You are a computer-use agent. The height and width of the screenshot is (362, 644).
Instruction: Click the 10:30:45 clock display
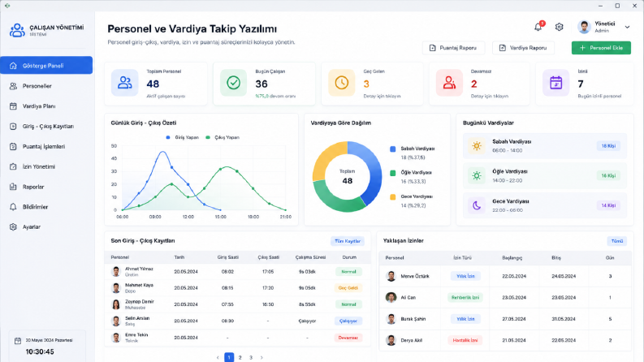pyautogui.click(x=40, y=351)
